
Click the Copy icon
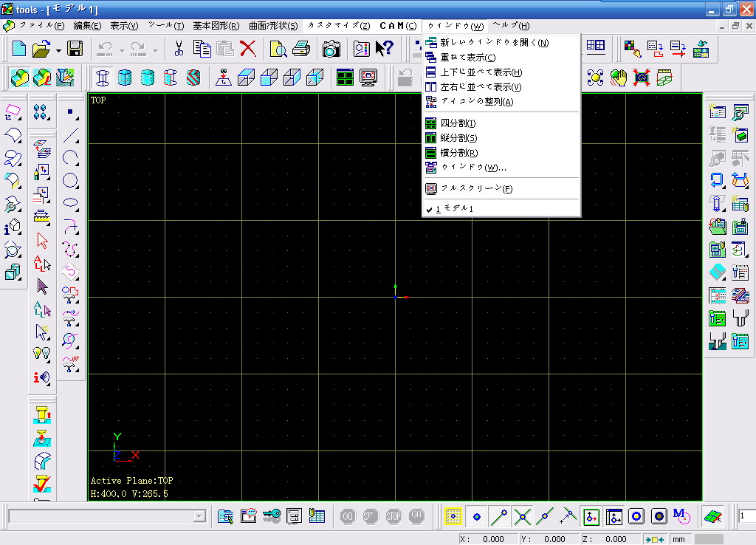click(x=202, y=49)
